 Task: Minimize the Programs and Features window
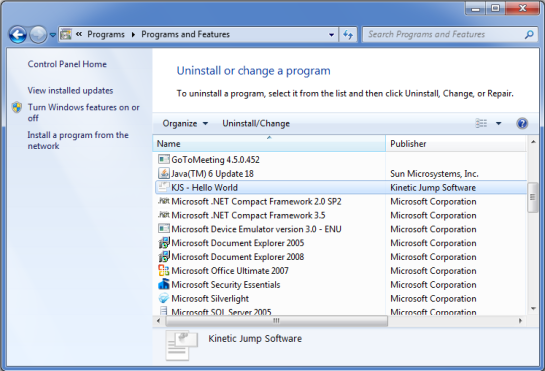(x=475, y=8)
